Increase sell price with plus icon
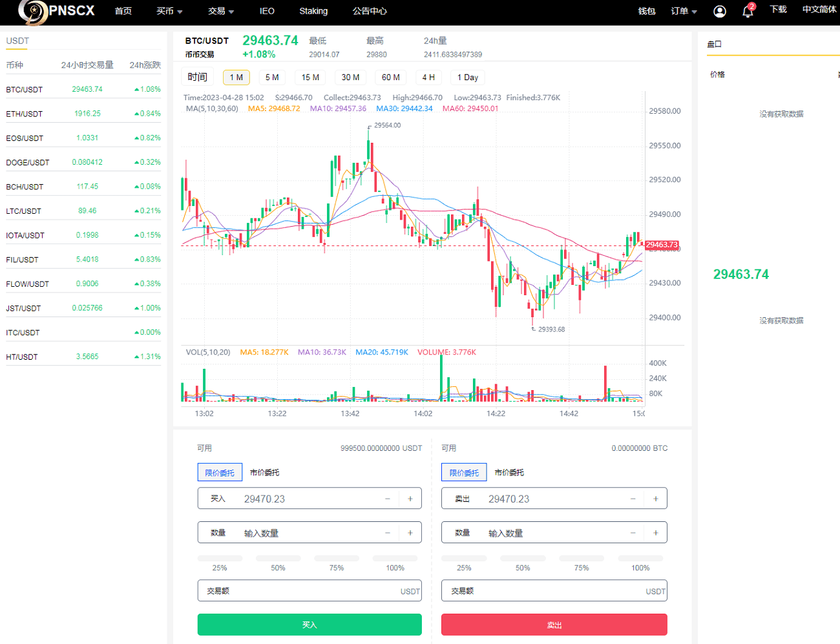The image size is (840, 644). click(655, 499)
